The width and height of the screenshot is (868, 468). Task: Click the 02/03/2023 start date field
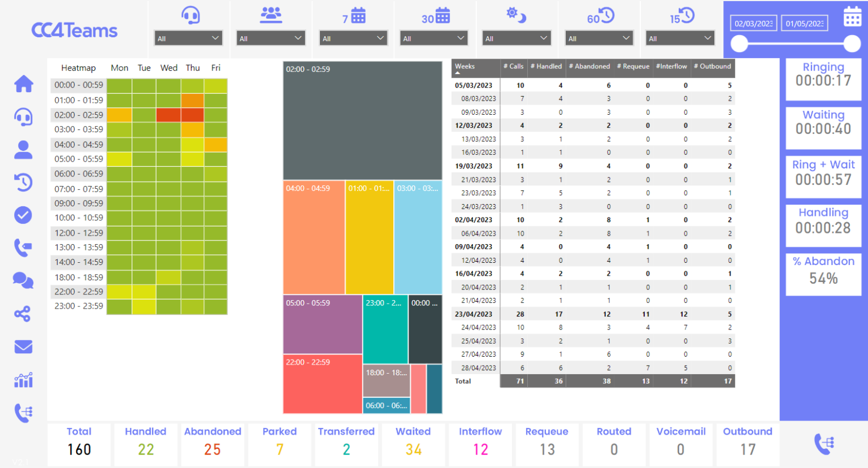point(753,23)
